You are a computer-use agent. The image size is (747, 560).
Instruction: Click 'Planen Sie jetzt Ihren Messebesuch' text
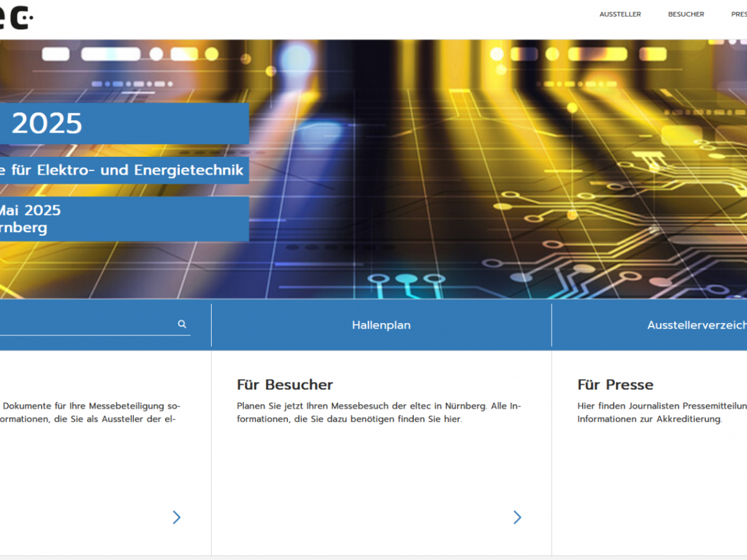pos(379,413)
